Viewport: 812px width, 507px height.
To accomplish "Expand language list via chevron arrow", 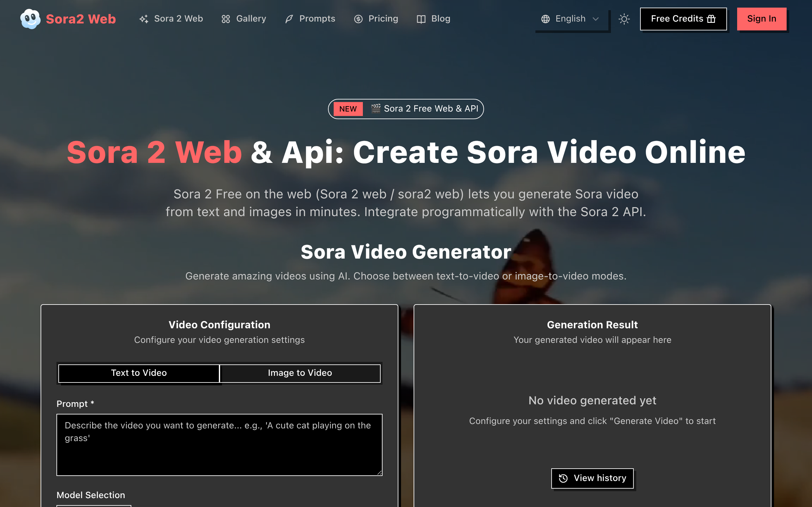I will click(596, 19).
